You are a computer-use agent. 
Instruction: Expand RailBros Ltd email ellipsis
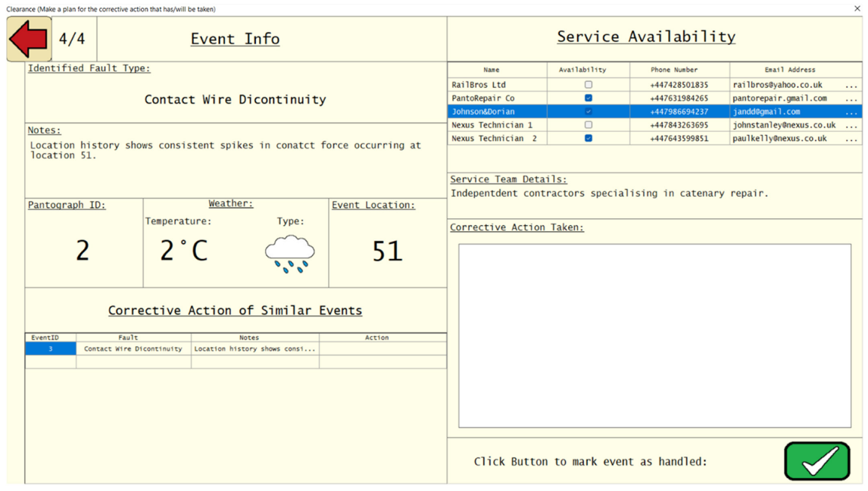pyautogui.click(x=851, y=85)
